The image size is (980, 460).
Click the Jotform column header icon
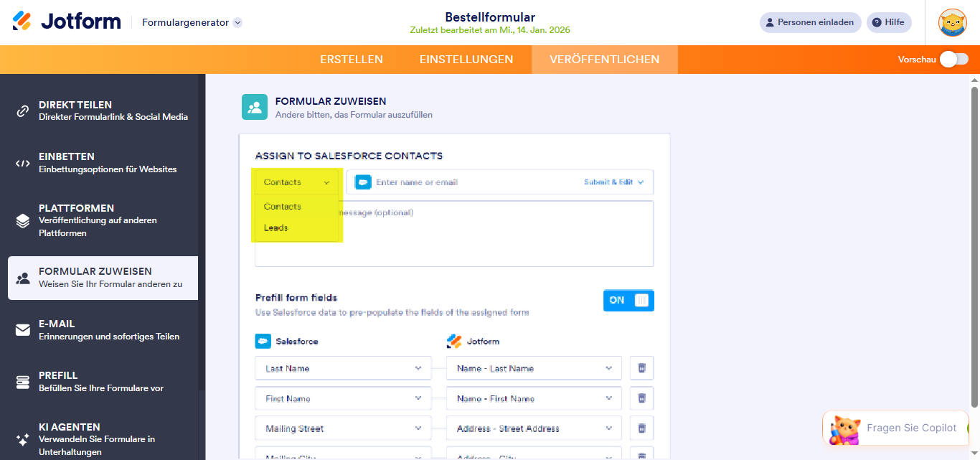tap(454, 342)
